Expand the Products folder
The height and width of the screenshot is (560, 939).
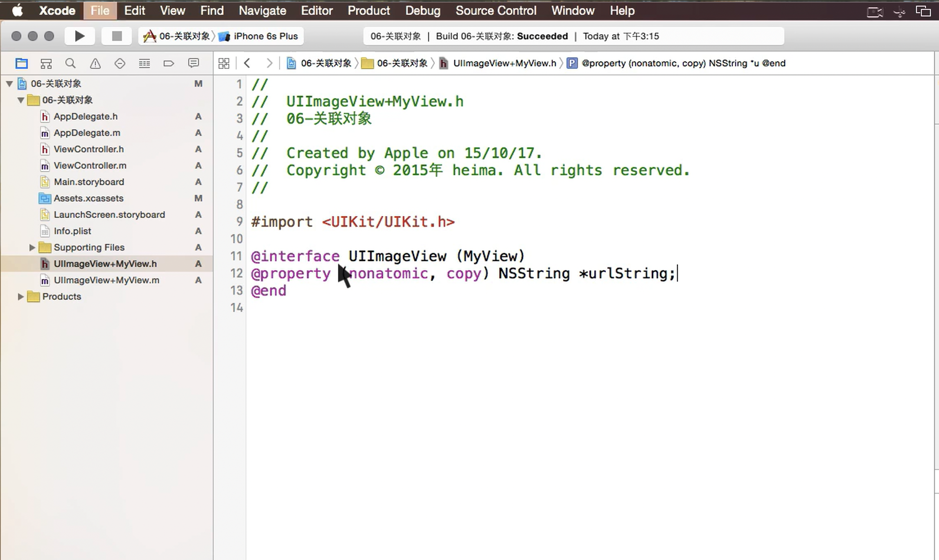[20, 297]
